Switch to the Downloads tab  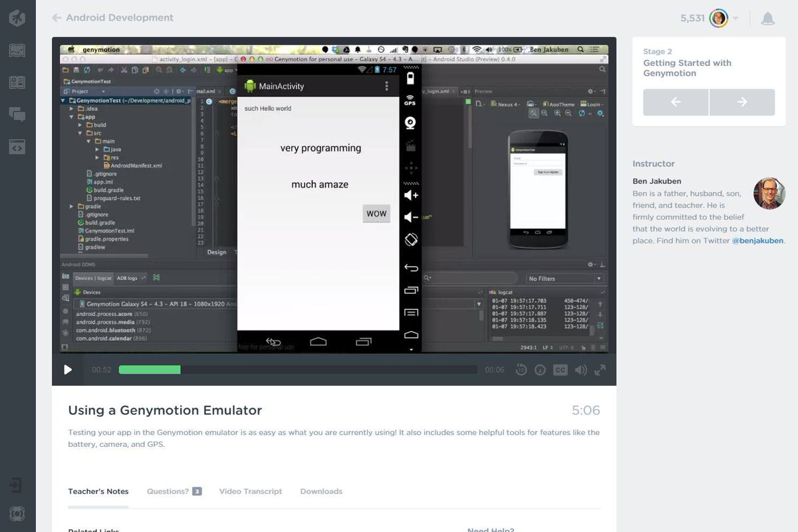pos(321,491)
